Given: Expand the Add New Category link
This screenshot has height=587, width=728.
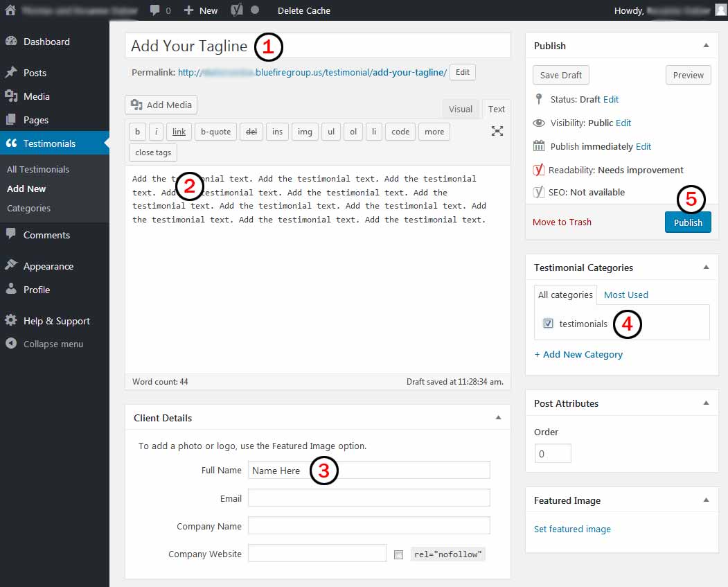Looking at the screenshot, I should point(578,354).
